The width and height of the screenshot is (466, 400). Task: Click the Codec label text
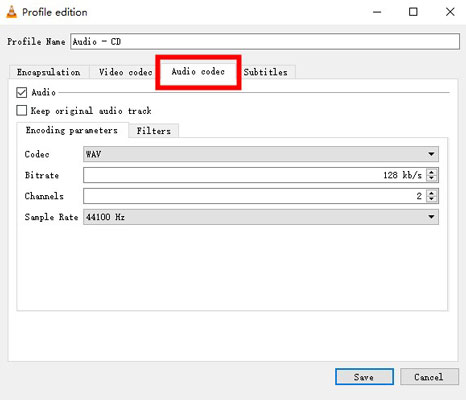pos(37,154)
